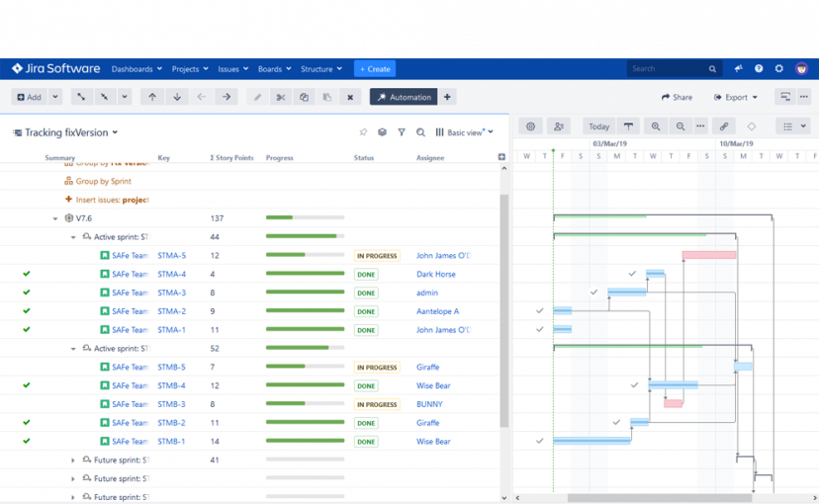Screen dimensions: 819x504
Task: Click the Jira Software logo
Action: click(56, 68)
